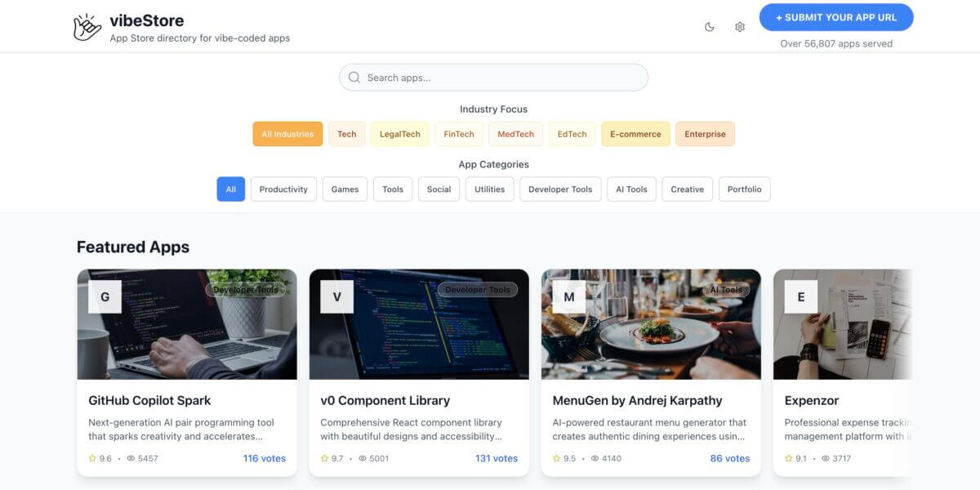The image size is (980, 490).
Task: Click the App Categories label
Action: (x=493, y=164)
